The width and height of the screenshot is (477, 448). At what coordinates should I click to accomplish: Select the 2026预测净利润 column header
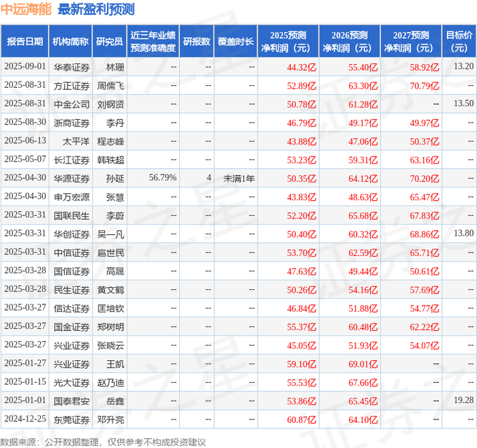pyautogui.click(x=350, y=42)
